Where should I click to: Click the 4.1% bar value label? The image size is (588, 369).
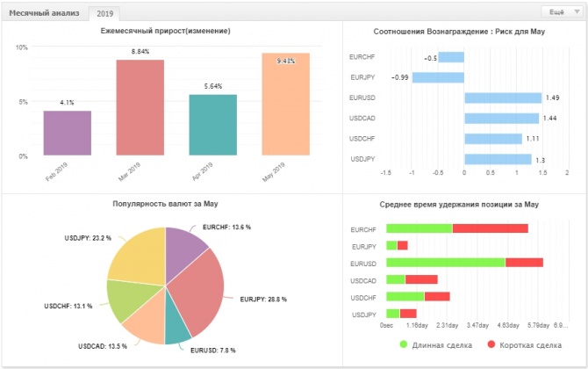pos(67,103)
